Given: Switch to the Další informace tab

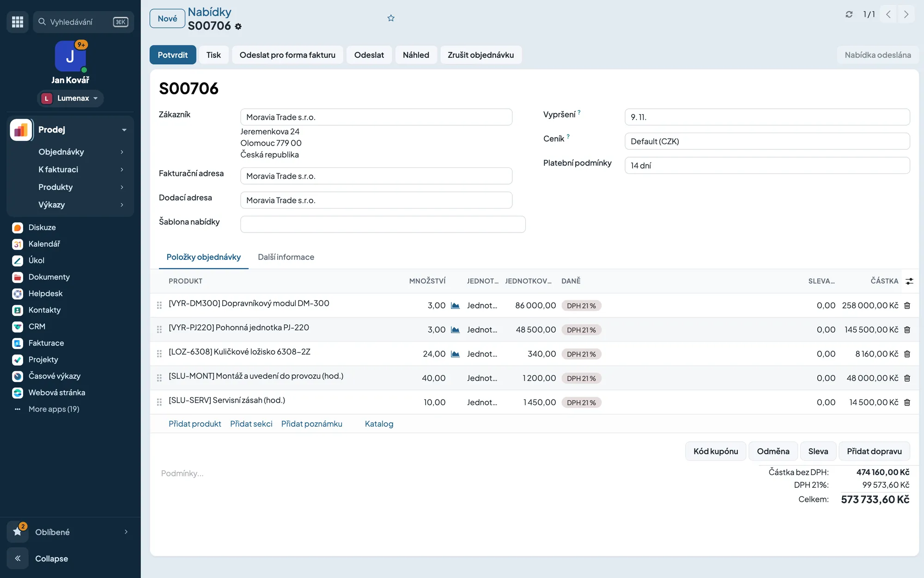Looking at the screenshot, I should 286,257.
